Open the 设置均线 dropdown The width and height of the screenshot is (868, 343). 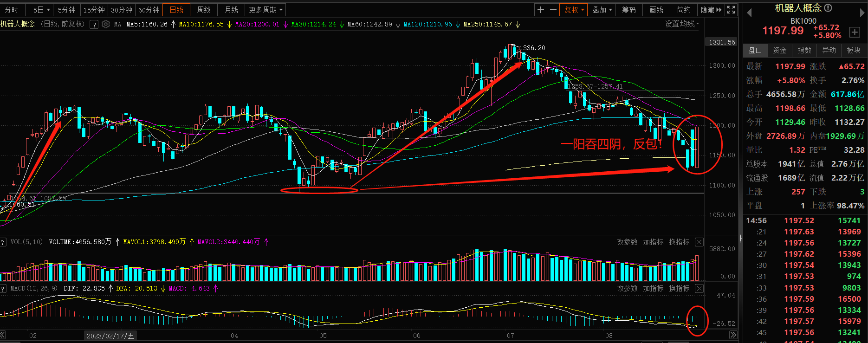coord(681,24)
